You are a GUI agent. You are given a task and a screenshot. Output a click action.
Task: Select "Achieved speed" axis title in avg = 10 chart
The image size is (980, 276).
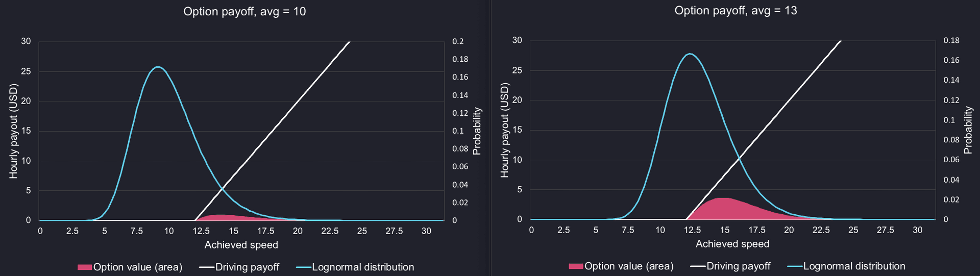[241, 245]
